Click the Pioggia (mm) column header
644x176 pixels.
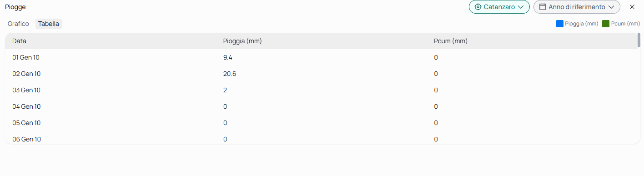(x=242, y=41)
